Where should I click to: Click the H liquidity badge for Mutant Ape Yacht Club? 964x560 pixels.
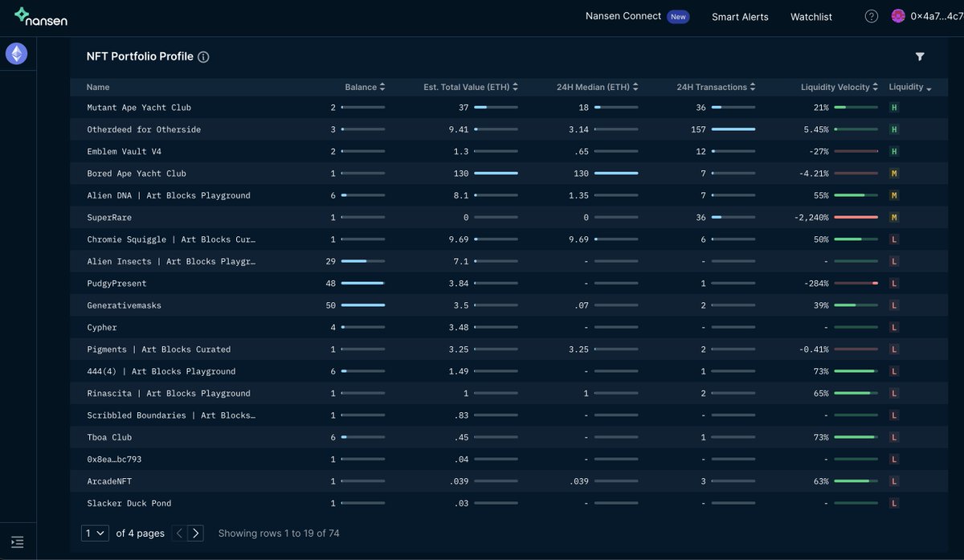tap(894, 108)
